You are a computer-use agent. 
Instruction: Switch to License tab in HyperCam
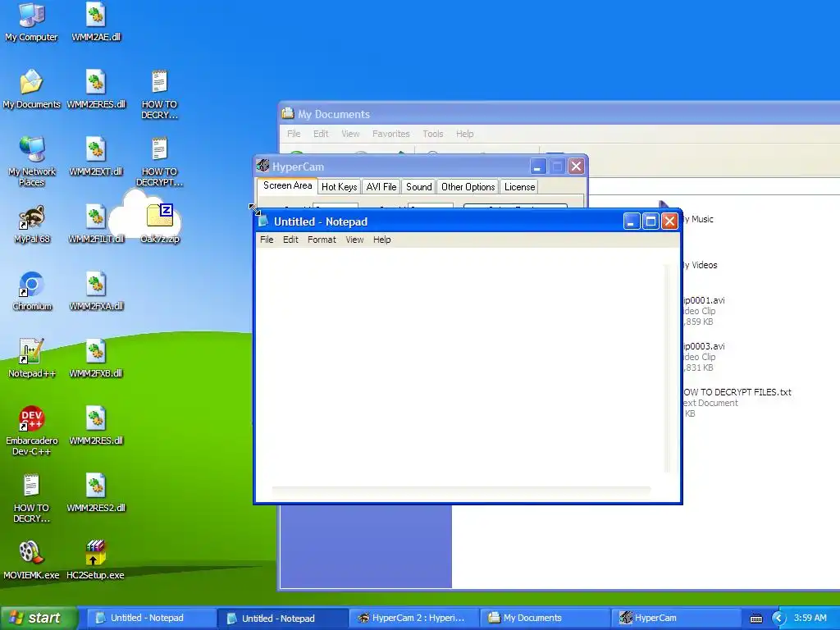pyautogui.click(x=519, y=187)
